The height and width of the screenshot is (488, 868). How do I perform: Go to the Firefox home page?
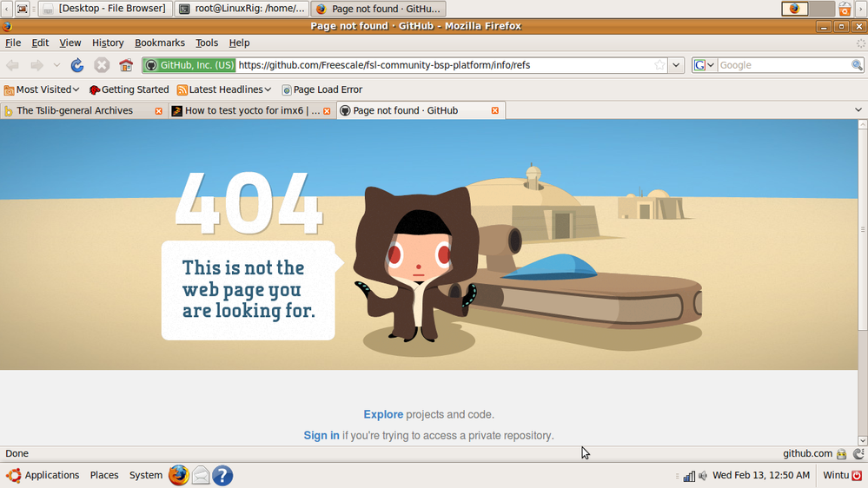tap(126, 65)
